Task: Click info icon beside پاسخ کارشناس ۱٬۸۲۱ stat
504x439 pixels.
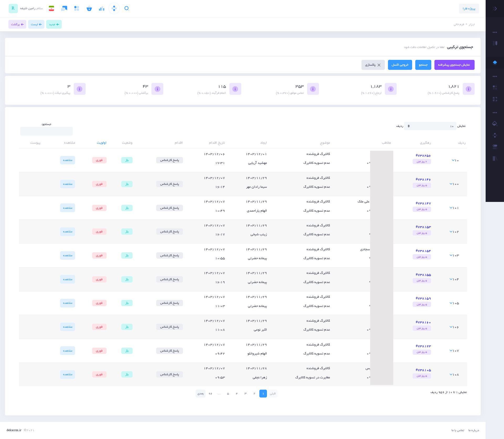Action: click(x=469, y=89)
